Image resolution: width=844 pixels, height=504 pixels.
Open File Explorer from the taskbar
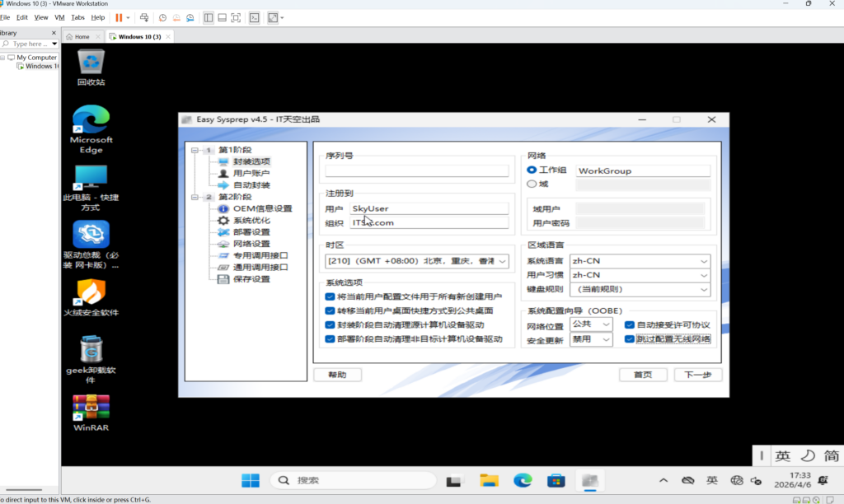click(490, 480)
